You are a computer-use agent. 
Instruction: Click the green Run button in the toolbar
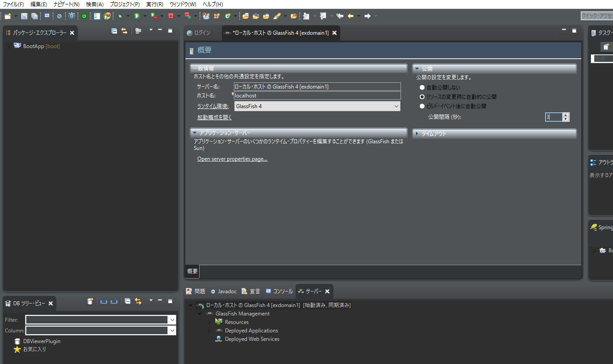pos(137,16)
